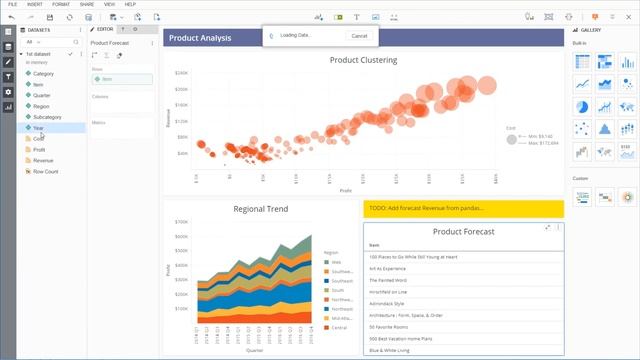Screen dimensions: 640x360
Task: Choose the pyramid-shaped visualization in the Gallery
Action: [604, 129]
